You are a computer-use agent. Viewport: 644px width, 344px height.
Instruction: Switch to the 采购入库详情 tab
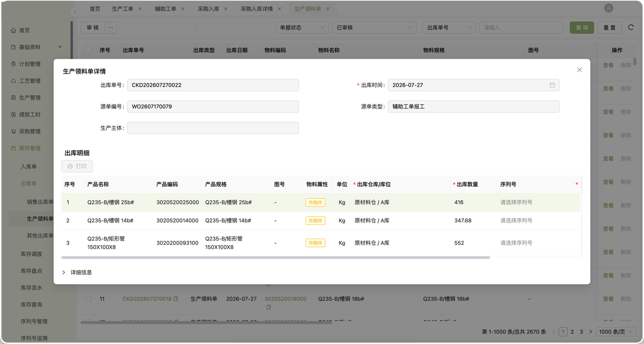click(x=257, y=9)
